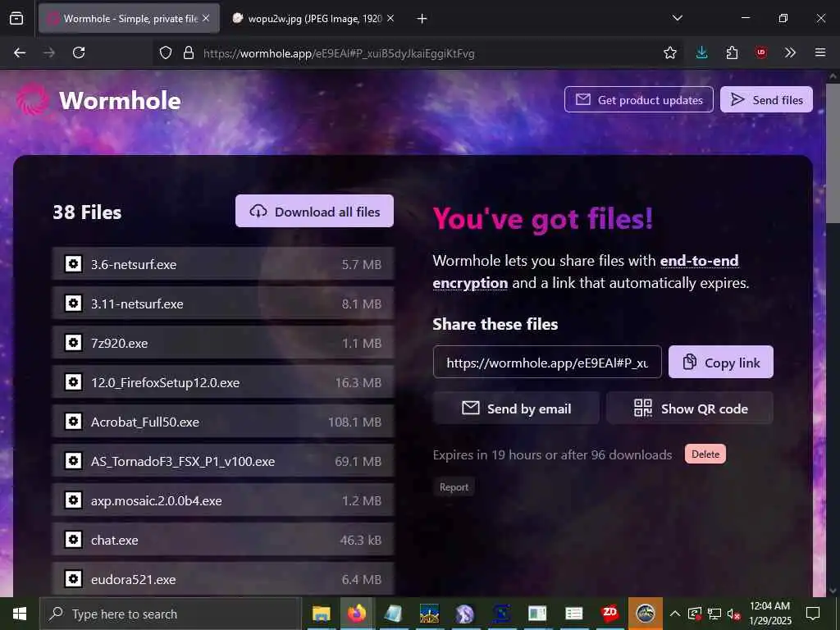Click the Report button
The width and height of the screenshot is (840, 630).
[454, 487]
